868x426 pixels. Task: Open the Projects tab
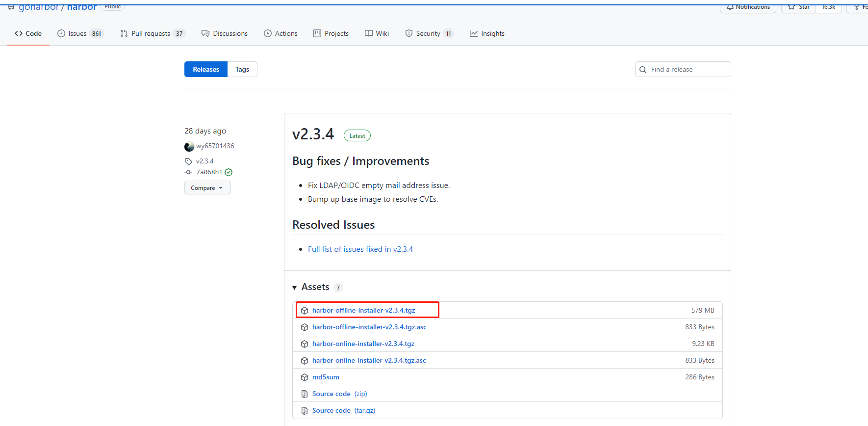point(331,33)
